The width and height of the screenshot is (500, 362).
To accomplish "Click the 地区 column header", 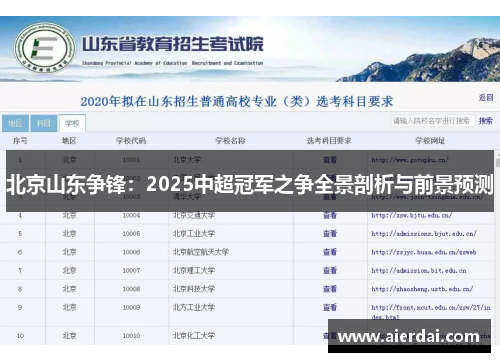I will click(x=69, y=141).
